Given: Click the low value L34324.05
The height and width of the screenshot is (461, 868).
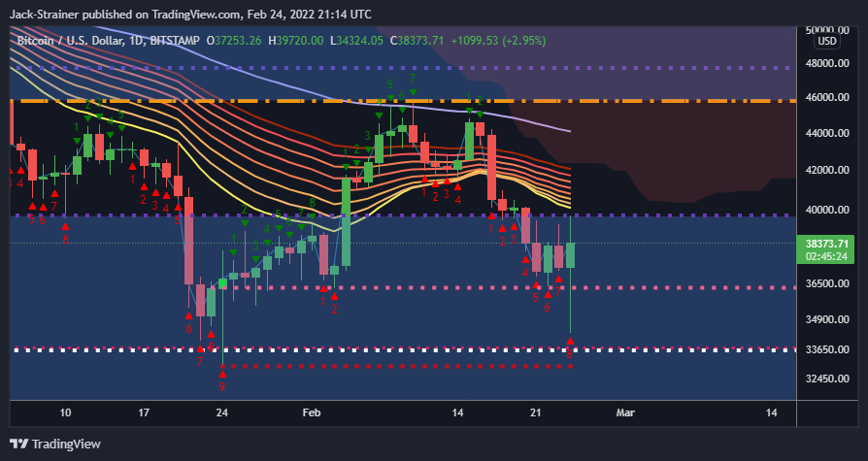Looking at the screenshot, I should coord(356,41).
